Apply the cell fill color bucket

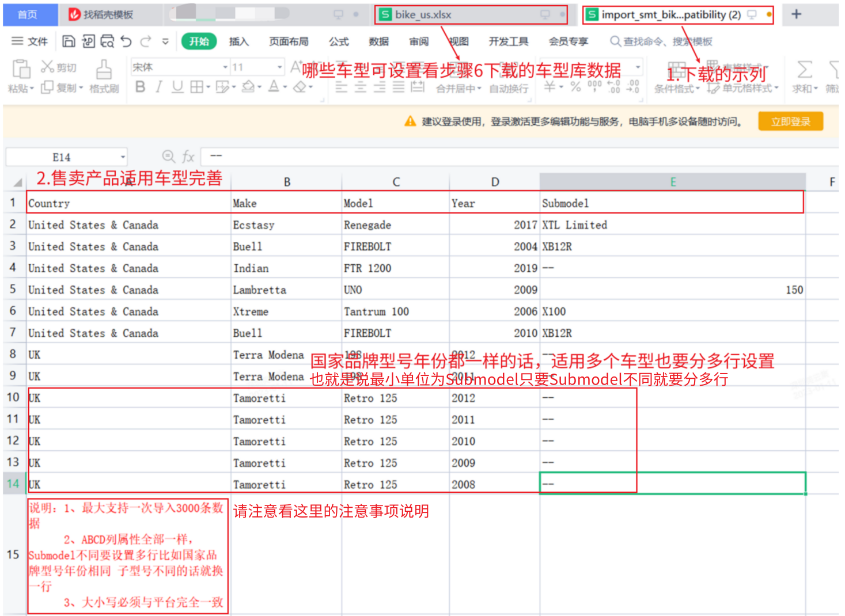(248, 87)
